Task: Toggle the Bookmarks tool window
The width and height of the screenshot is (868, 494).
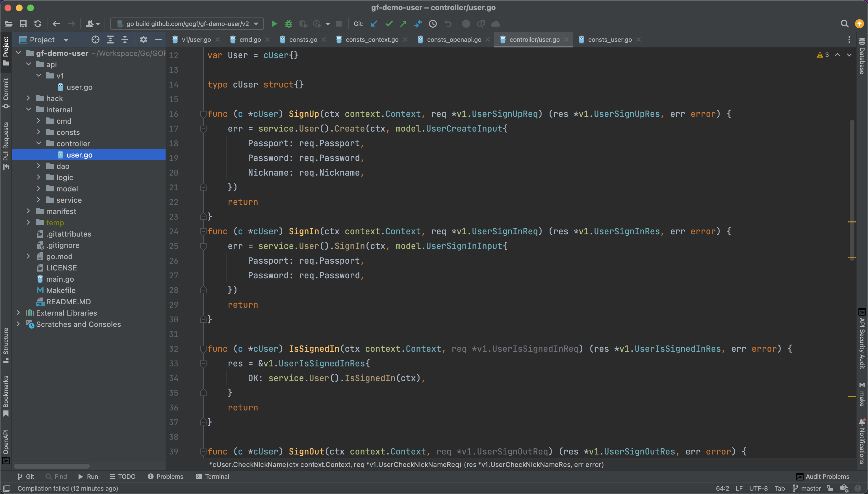Action: tap(6, 395)
